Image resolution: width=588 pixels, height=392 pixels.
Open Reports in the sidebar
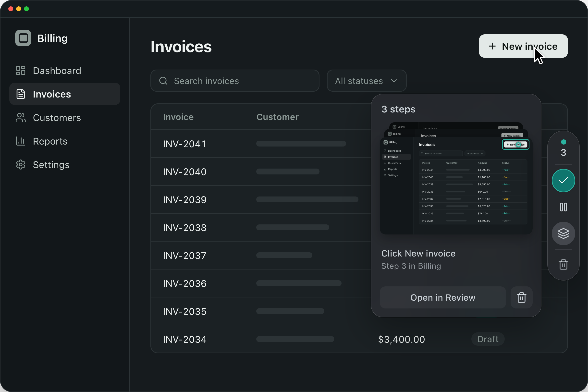click(x=65, y=141)
